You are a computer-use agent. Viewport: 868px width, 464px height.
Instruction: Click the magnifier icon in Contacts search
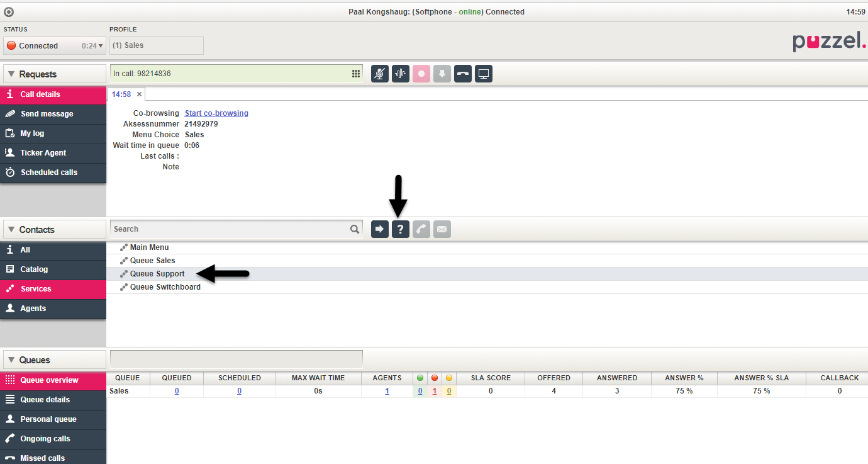(355, 229)
